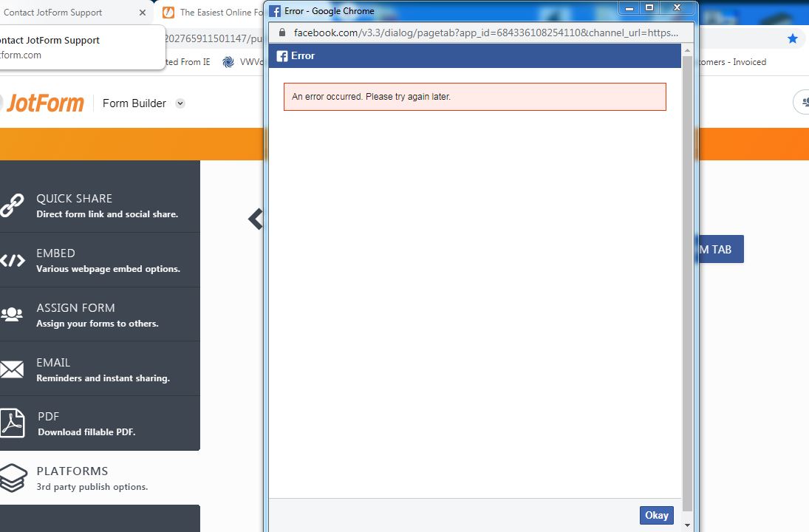Screen dimensions: 809x532
Task: Open Email sharing via the envelope icon
Action: click(x=13, y=369)
